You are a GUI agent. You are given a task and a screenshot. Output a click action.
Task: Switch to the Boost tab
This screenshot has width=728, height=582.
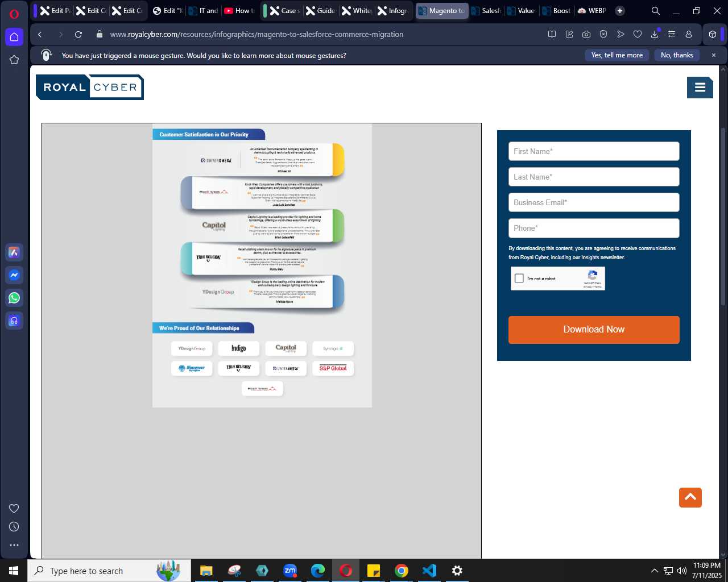557,11
